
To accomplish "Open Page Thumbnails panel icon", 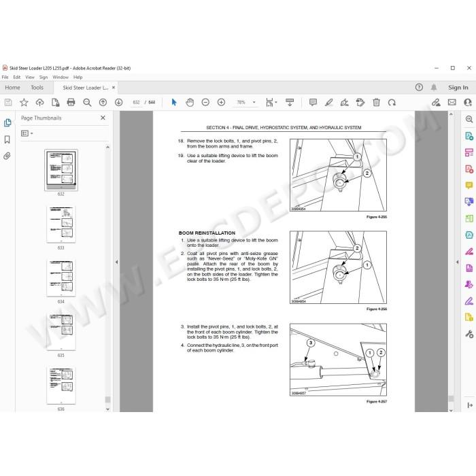I will [x=7, y=122].
